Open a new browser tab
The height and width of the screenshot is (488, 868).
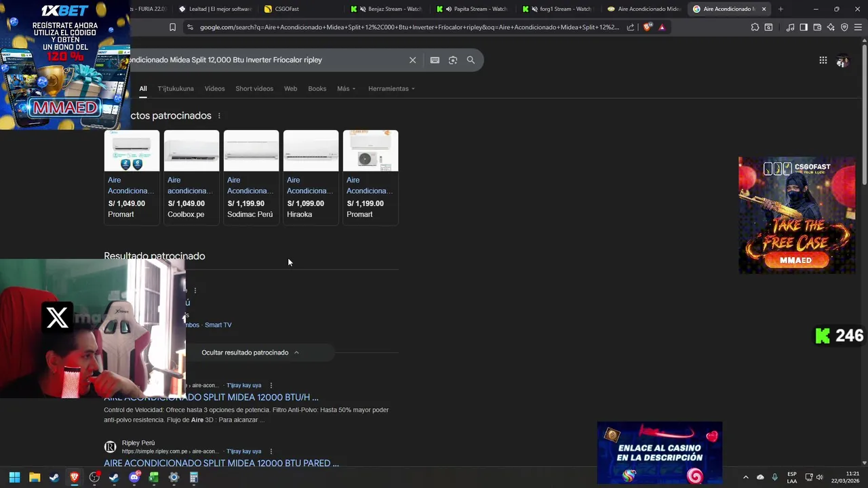(x=781, y=9)
